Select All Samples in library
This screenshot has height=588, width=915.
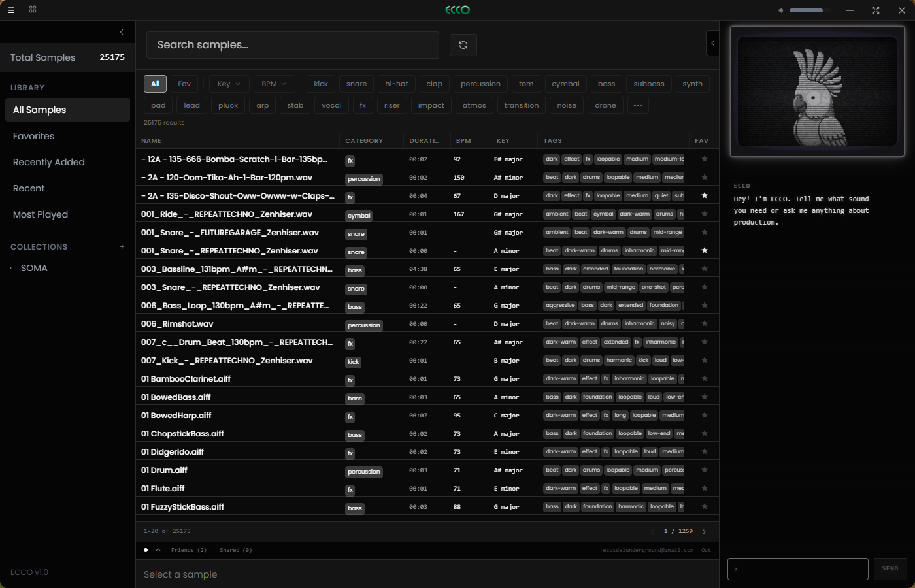pyautogui.click(x=67, y=110)
